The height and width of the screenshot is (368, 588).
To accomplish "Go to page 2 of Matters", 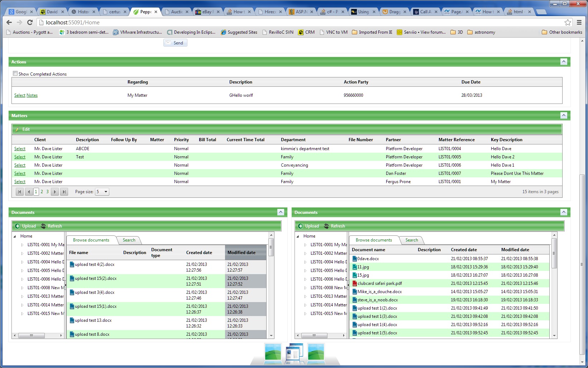I will [x=42, y=192].
